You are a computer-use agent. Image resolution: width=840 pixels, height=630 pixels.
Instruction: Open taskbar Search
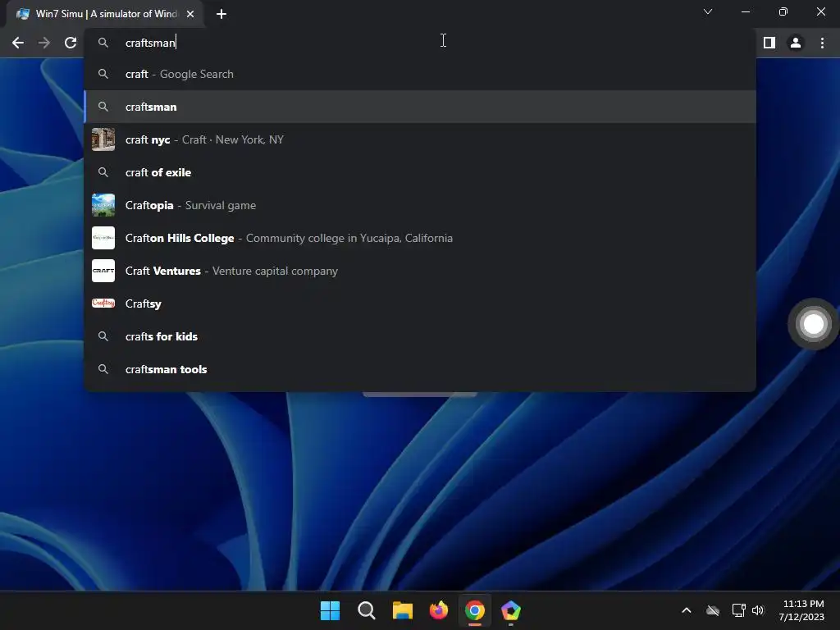367,610
